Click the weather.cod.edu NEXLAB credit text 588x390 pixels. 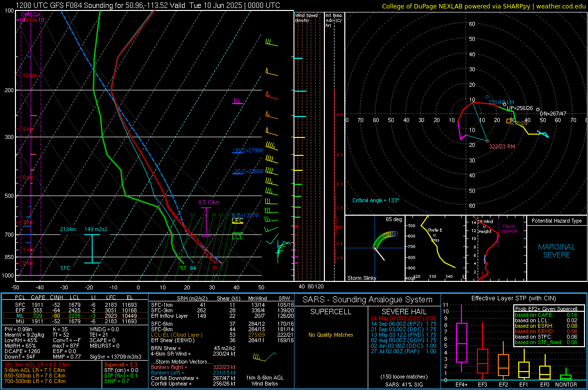coord(483,6)
